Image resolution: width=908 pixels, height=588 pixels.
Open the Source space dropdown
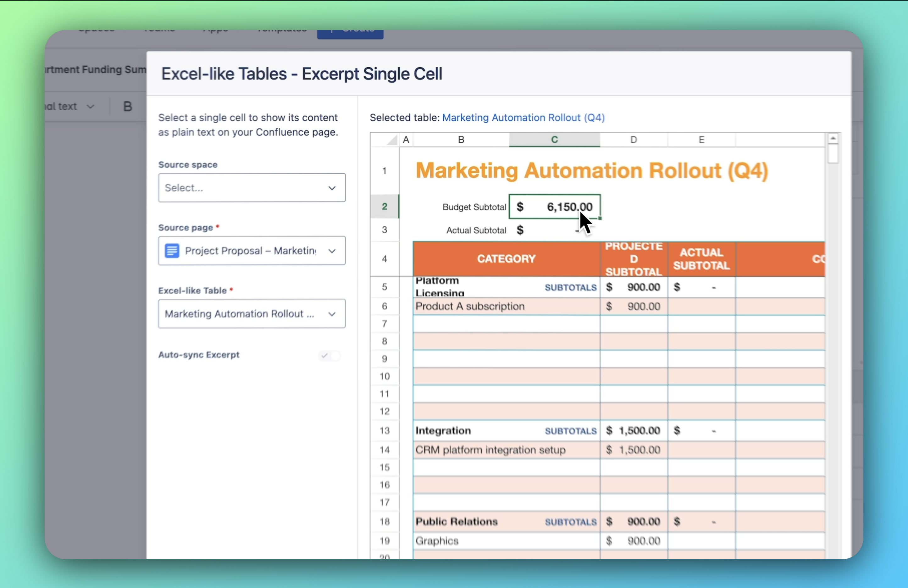tap(252, 188)
